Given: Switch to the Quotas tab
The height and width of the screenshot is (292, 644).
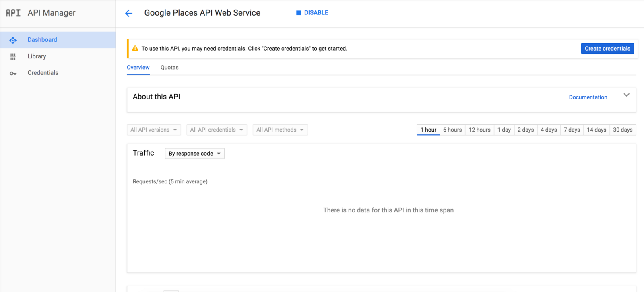Looking at the screenshot, I should (169, 68).
